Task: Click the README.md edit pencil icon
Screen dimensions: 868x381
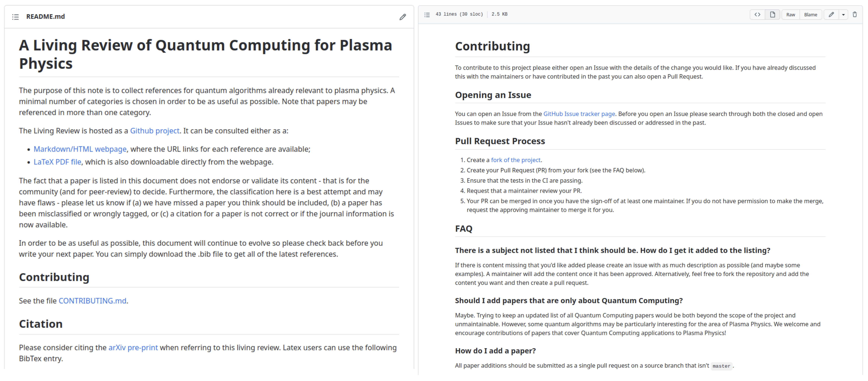Action: point(403,17)
